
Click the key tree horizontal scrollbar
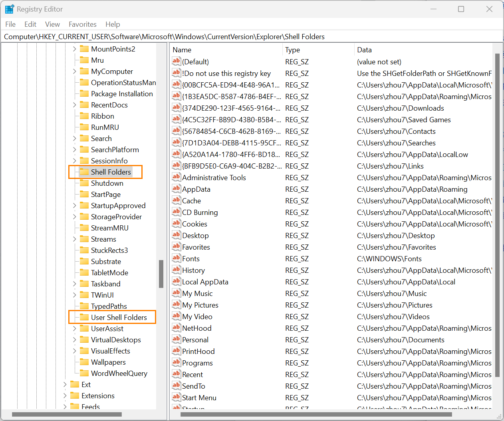point(67,415)
